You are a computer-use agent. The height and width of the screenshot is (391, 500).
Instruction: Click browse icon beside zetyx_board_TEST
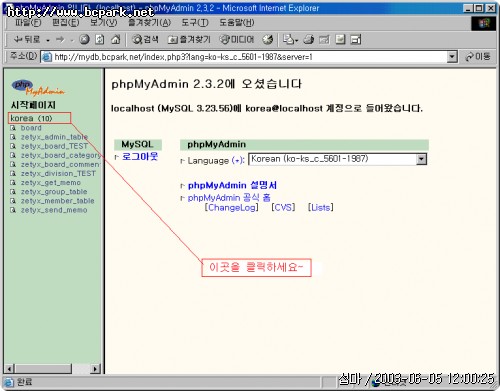point(13,146)
